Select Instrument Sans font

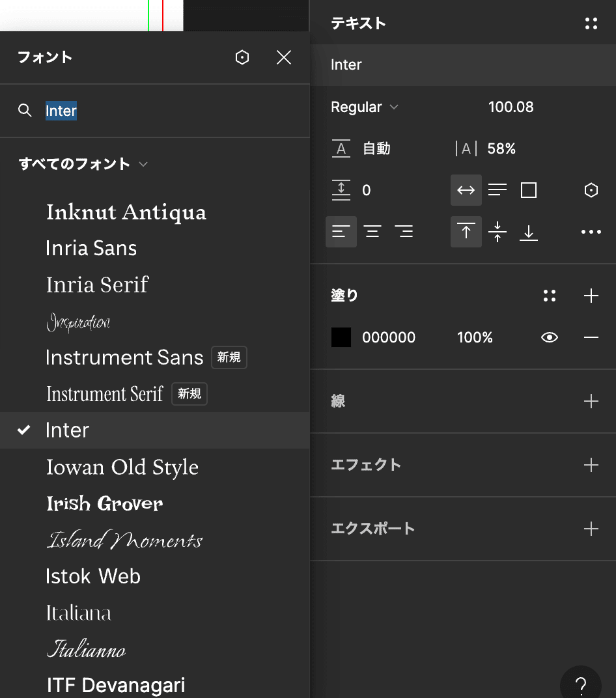coord(124,357)
